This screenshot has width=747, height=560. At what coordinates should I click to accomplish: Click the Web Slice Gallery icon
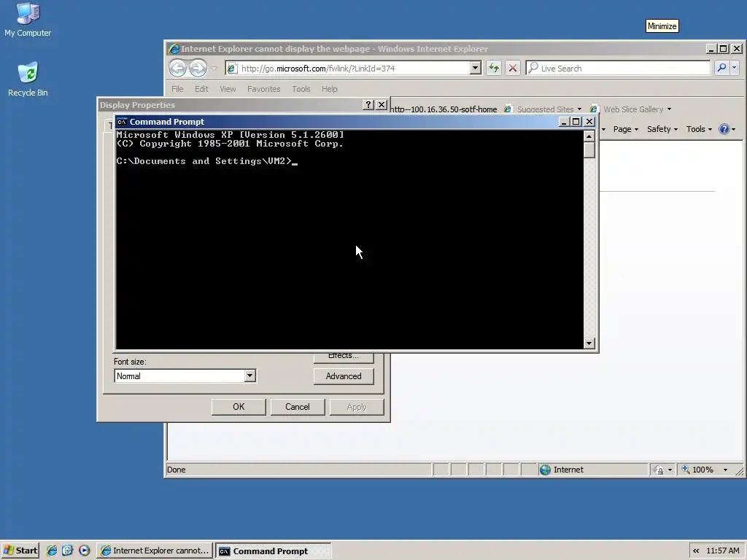(594, 109)
